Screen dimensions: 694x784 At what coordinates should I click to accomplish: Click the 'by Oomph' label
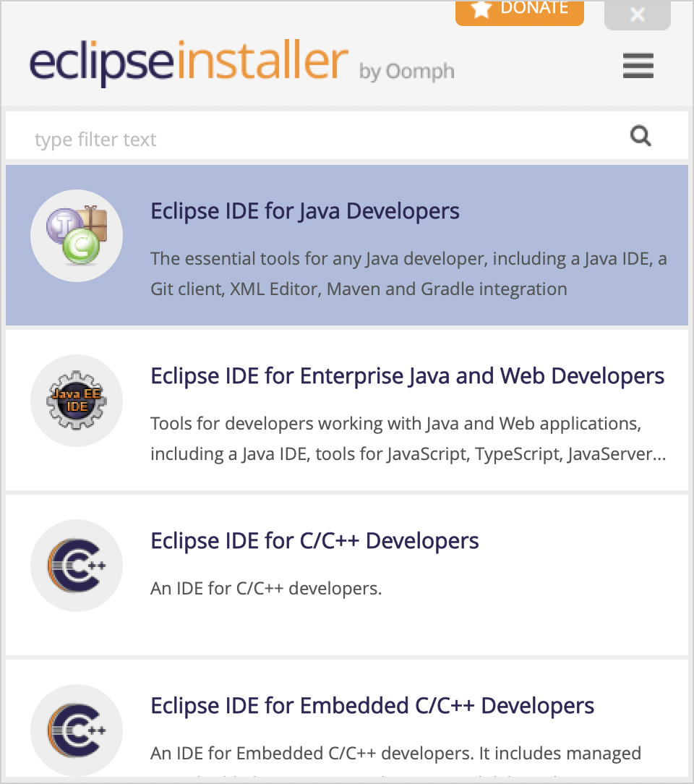point(407,72)
